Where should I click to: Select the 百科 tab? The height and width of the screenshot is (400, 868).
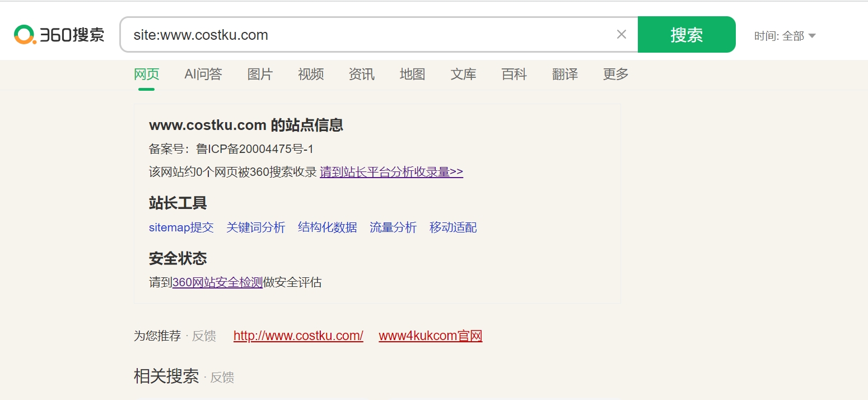(514, 74)
